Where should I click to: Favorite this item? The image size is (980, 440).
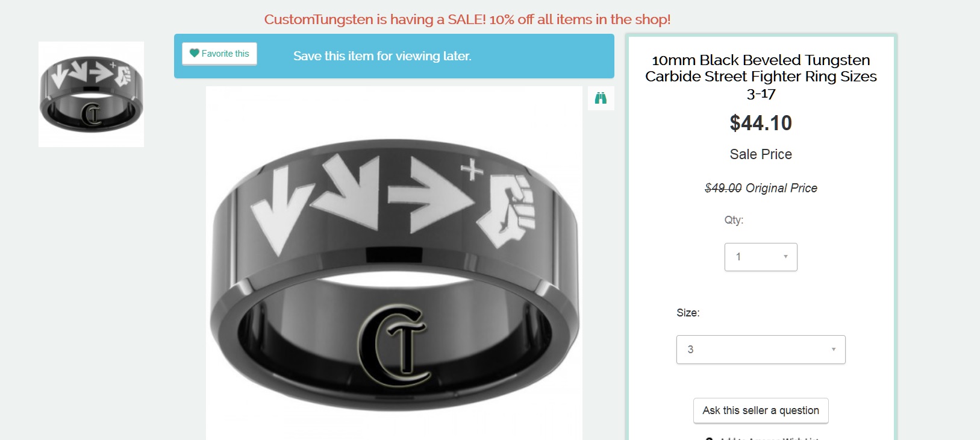point(219,54)
